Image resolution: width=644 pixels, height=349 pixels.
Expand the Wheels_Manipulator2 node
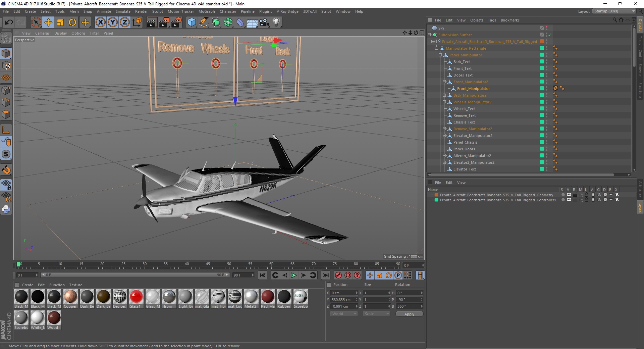point(444,102)
